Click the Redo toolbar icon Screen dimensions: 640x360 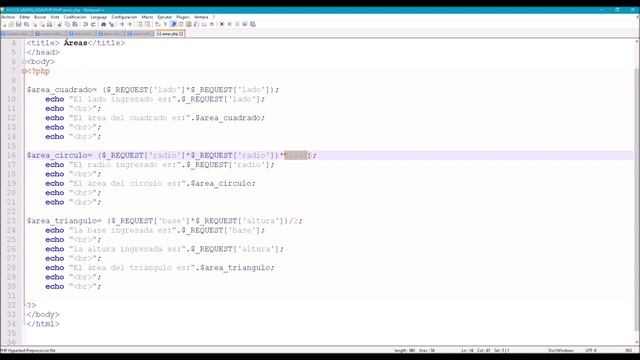tap(93, 24)
